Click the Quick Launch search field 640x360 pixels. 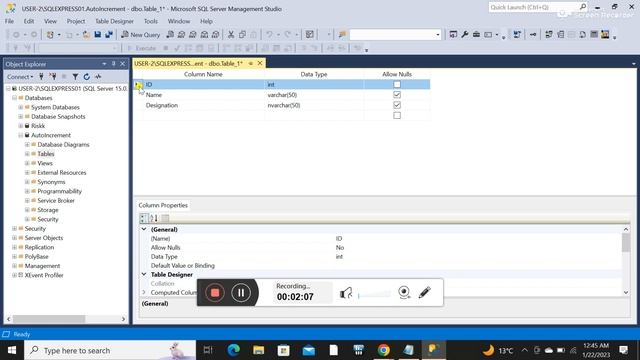[535, 7]
